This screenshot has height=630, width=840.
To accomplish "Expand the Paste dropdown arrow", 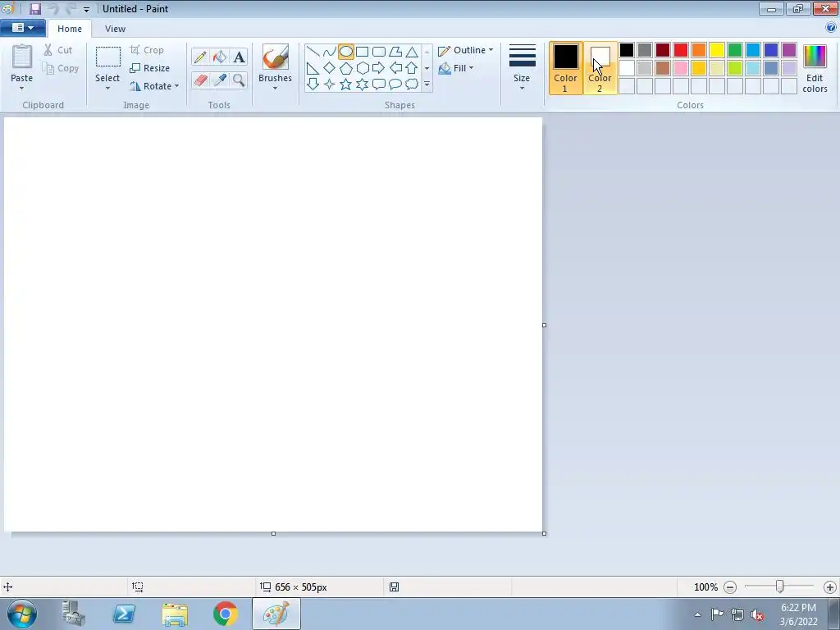I will (21, 89).
